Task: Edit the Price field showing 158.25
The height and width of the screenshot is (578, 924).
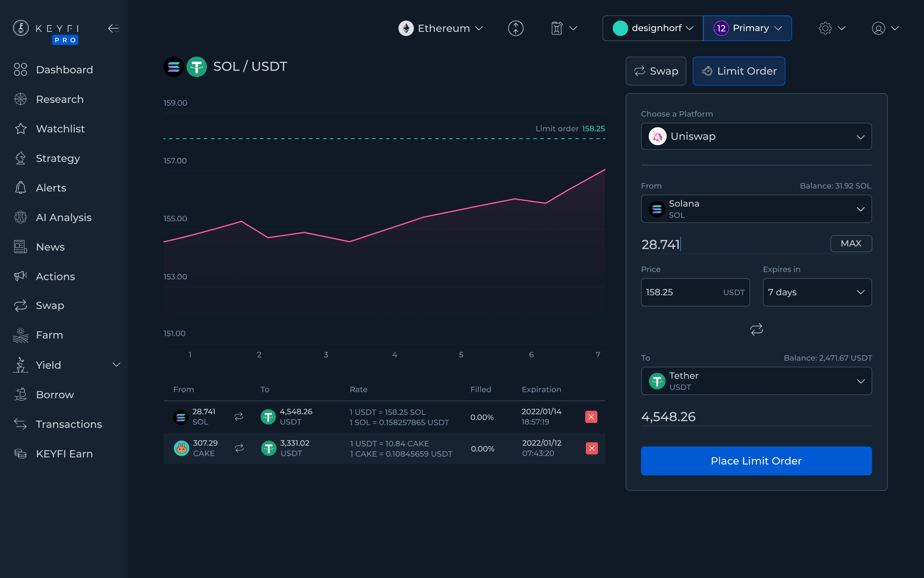Action: tap(677, 292)
